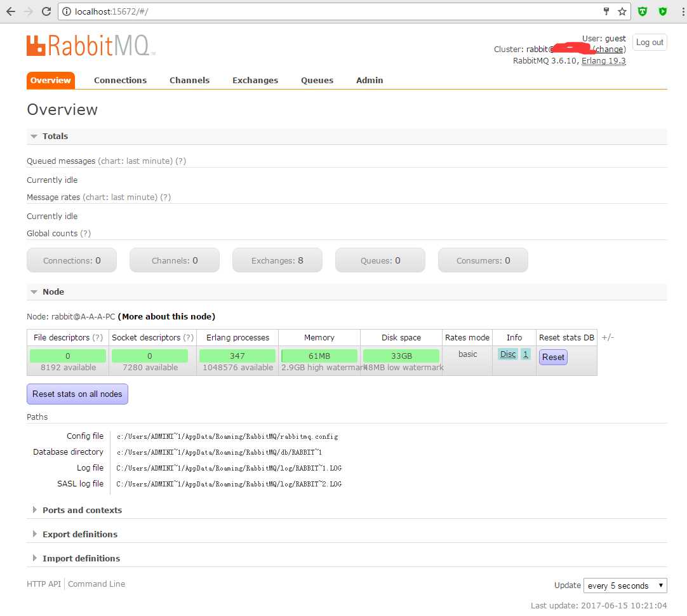
Task: Click the second green shield extension icon
Action: 662,11
